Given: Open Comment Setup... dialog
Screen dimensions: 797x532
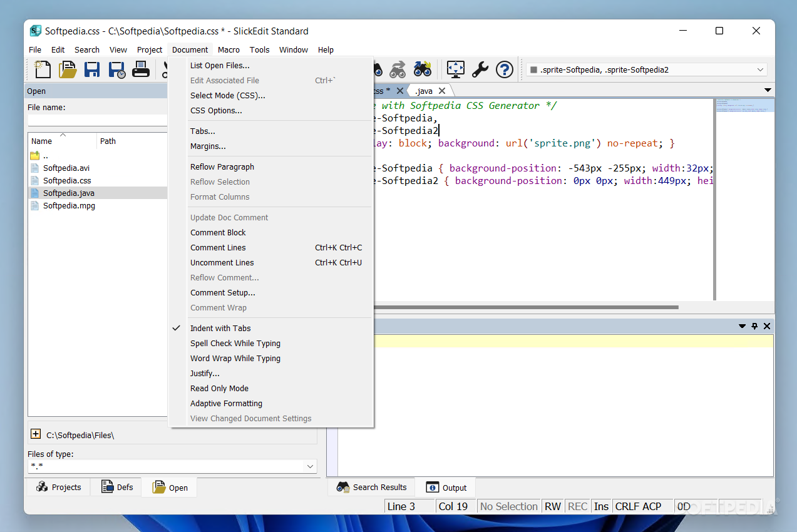Looking at the screenshot, I should [x=223, y=292].
